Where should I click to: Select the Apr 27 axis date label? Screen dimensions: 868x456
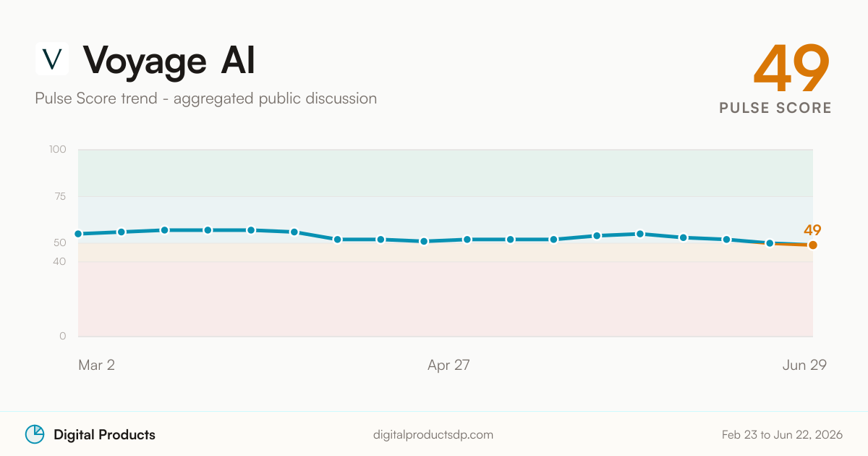448,365
